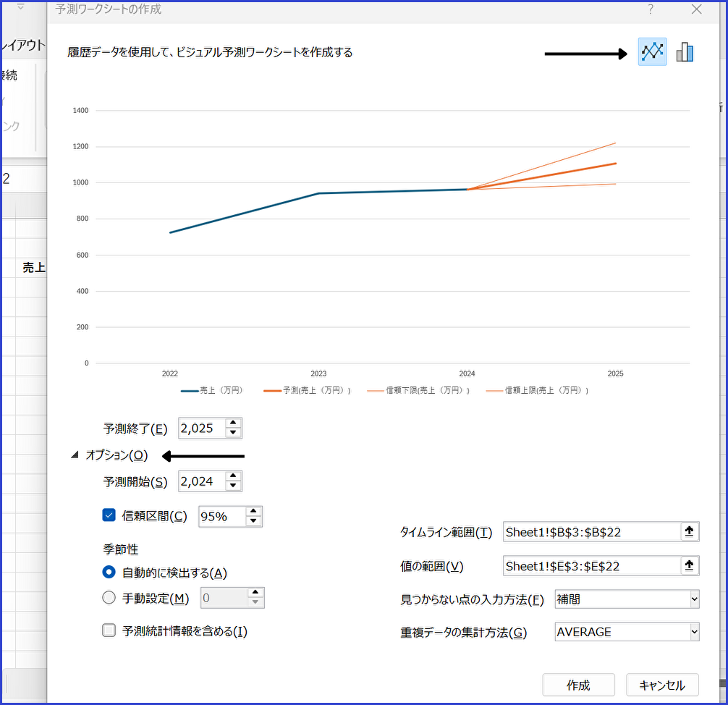
Task: Decrease forecast end value with down arrow
Action: tap(232, 433)
